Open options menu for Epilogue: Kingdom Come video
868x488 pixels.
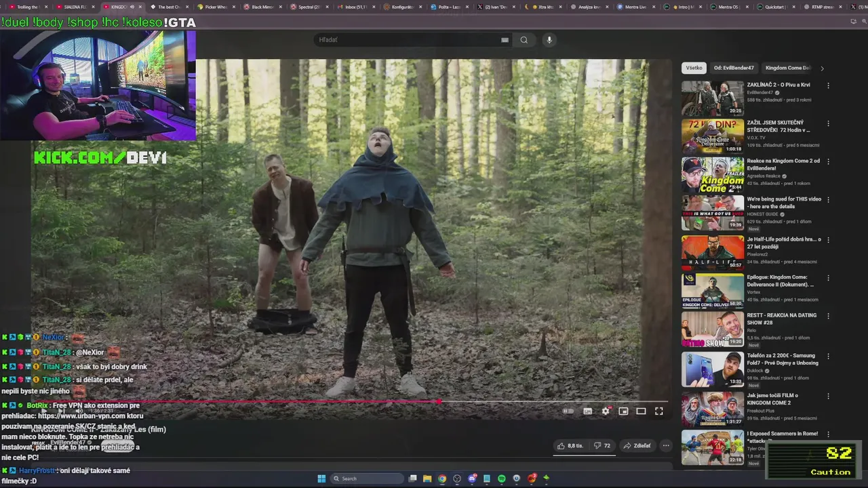[828, 278]
